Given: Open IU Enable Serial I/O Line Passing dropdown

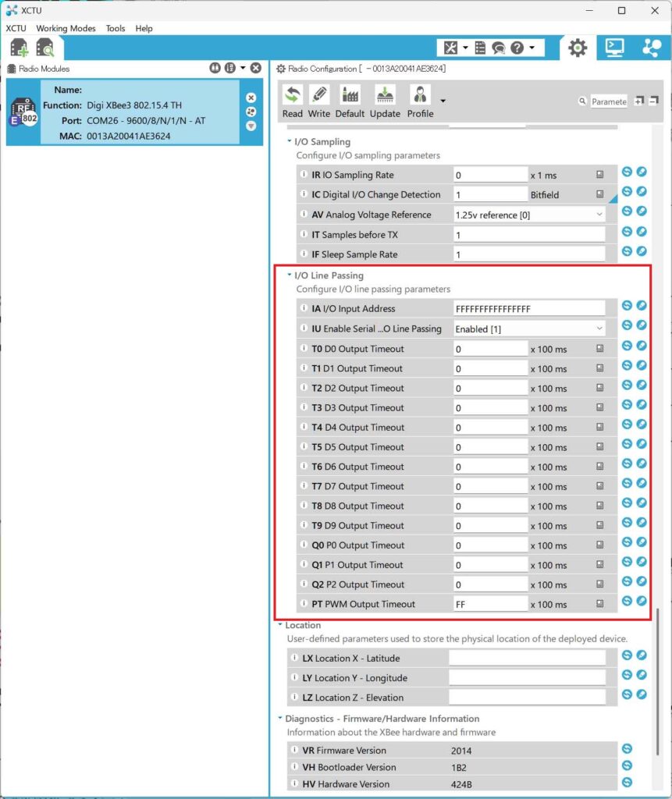Looking at the screenshot, I should tap(599, 328).
